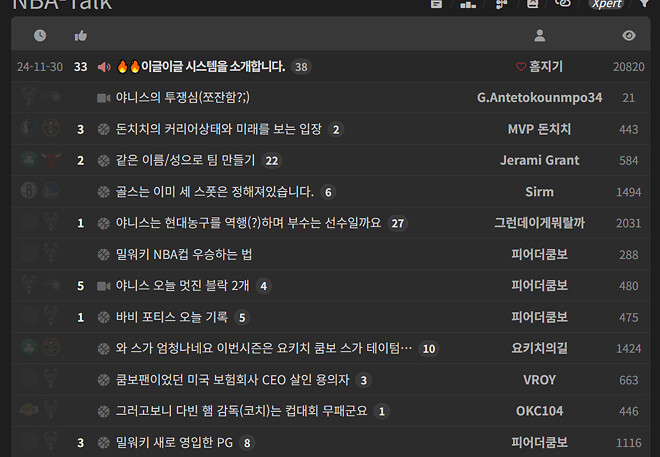Click basketball icon beside 야니스는 현대농구를 역행
The image size is (660, 457).
click(104, 223)
